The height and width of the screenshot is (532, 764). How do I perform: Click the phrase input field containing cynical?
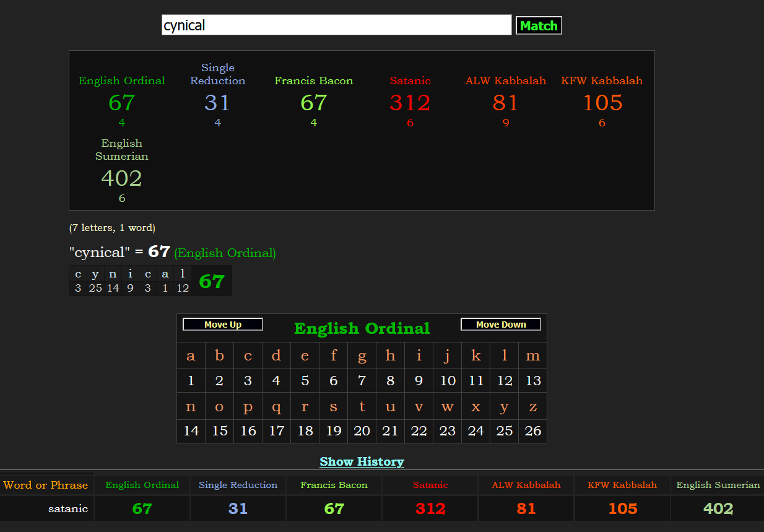click(337, 25)
